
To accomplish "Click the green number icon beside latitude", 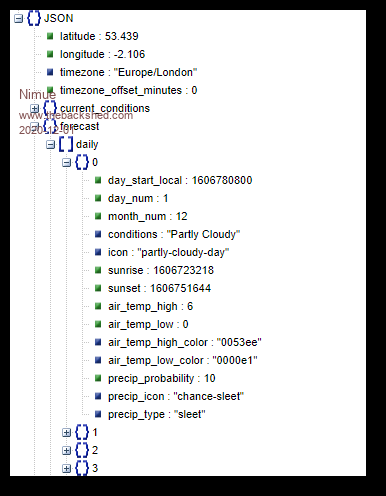I will [50, 36].
